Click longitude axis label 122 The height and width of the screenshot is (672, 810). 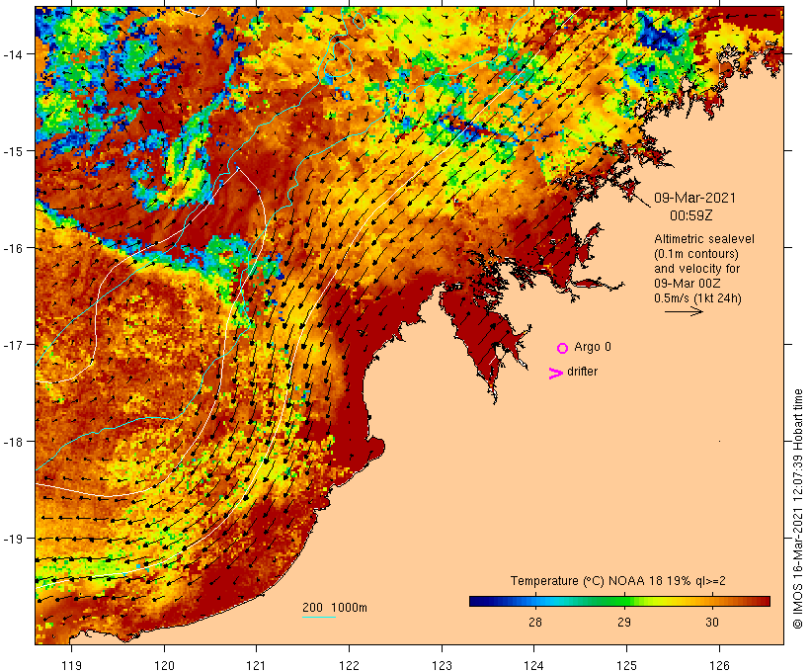pos(350,665)
